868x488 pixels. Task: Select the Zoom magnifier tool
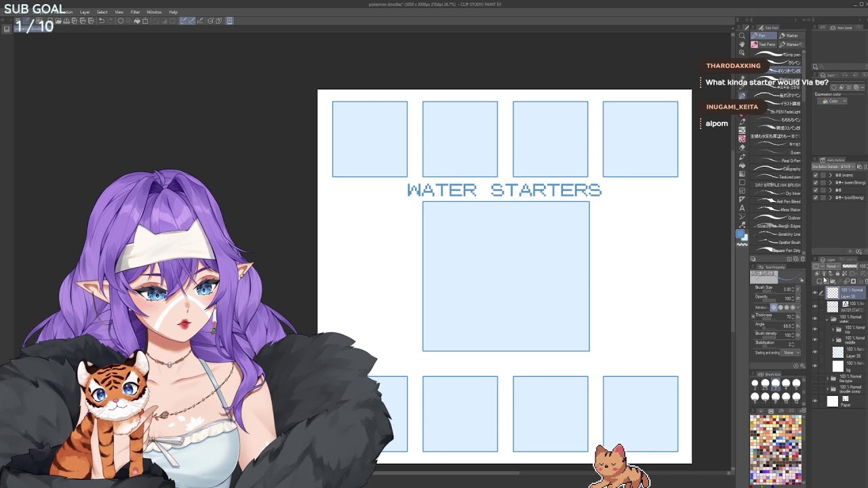point(742,36)
